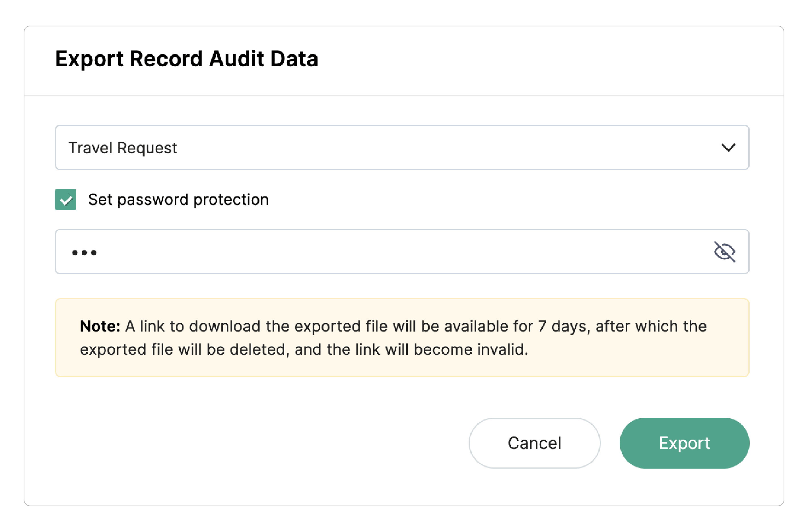808x532 pixels.
Task: Click the "Cancel" text on the outlined button
Action: click(x=534, y=443)
